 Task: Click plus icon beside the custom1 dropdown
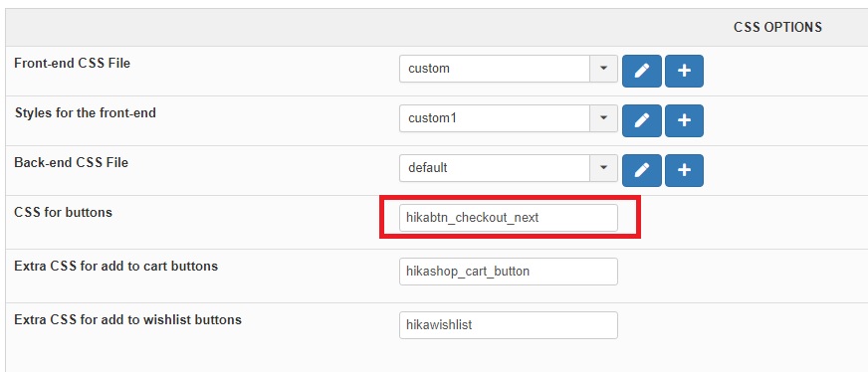click(684, 120)
